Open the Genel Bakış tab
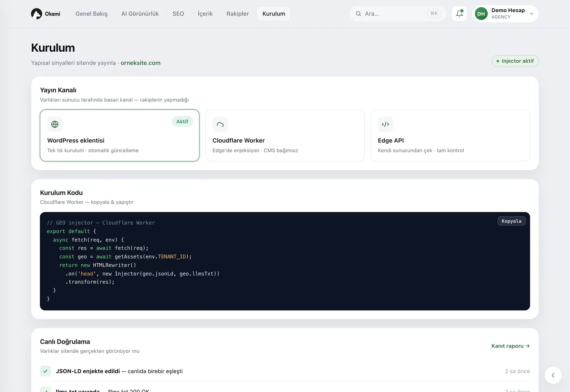Viewport: 570px width, 392px height. (x=92, y=14)
